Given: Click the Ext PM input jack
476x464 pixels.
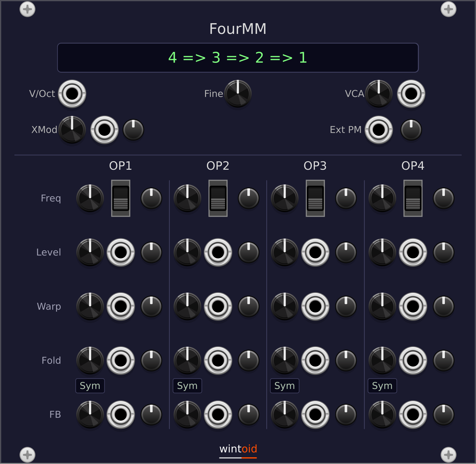Looking at the screenshot, I should [x=379, y=130].
